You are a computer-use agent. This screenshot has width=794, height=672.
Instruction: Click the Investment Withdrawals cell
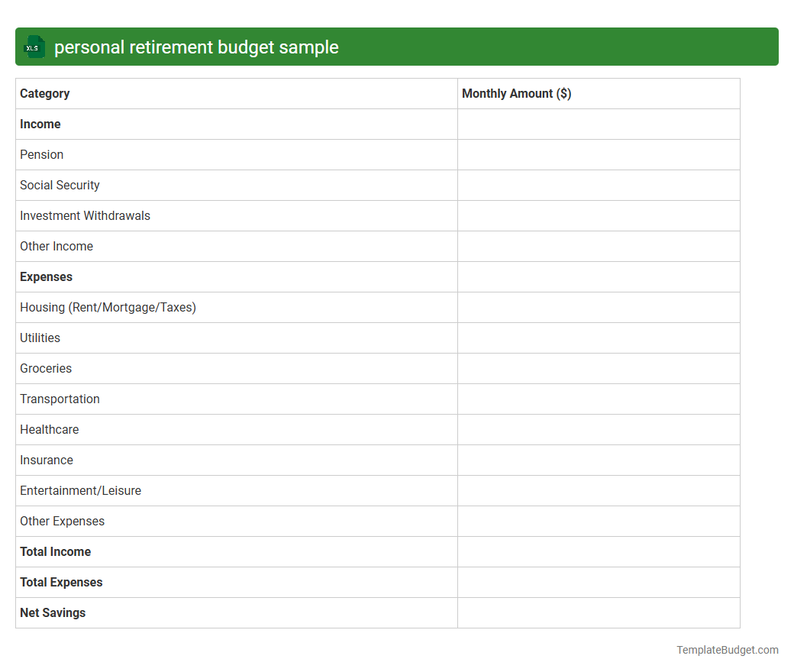[85, 215]
